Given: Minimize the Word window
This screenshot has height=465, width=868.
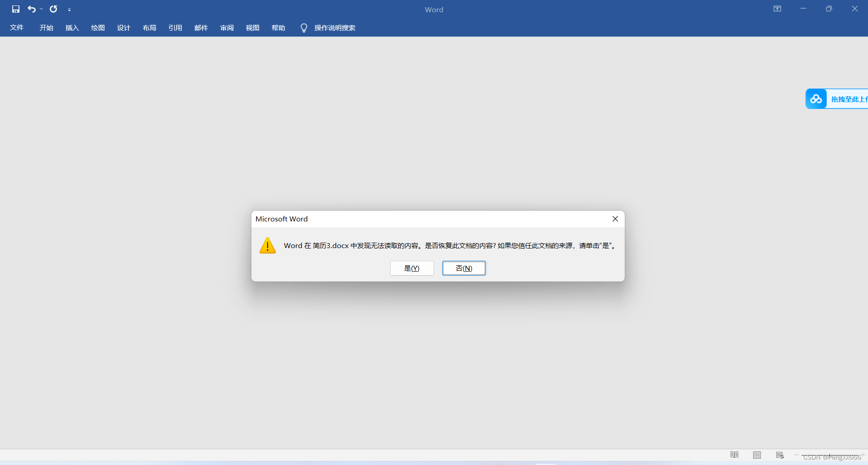Looking at the screenshot, I should pyautogui.click(x=803, y=9).
